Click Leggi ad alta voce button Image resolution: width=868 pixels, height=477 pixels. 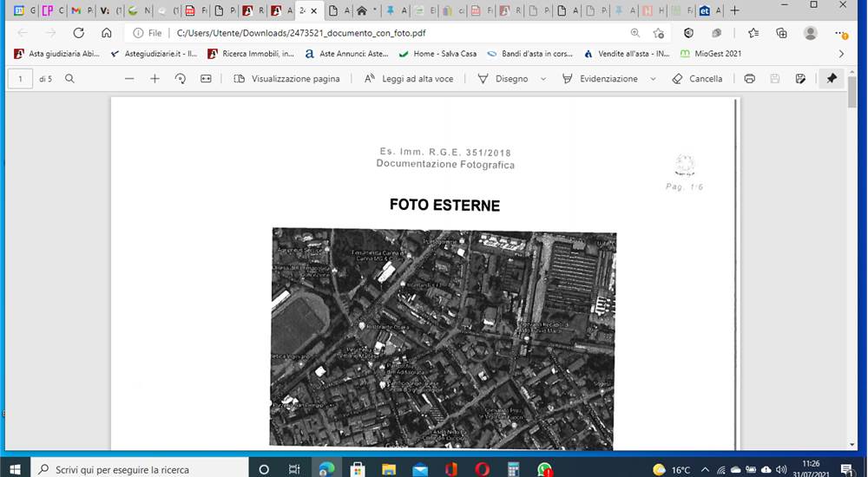(x=409, y=79)
